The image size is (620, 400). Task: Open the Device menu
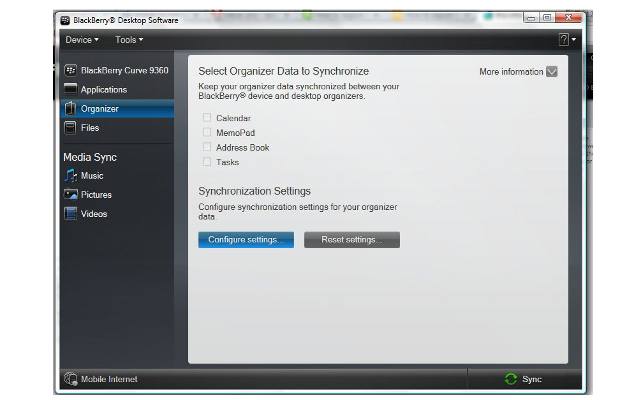pos(82,40)
